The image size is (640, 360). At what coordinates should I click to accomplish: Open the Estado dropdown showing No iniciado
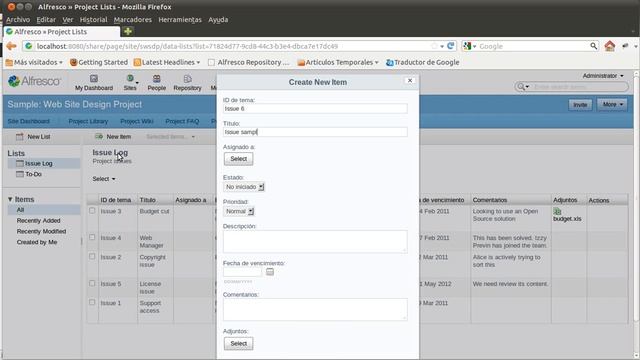click(x=244, y=187)
